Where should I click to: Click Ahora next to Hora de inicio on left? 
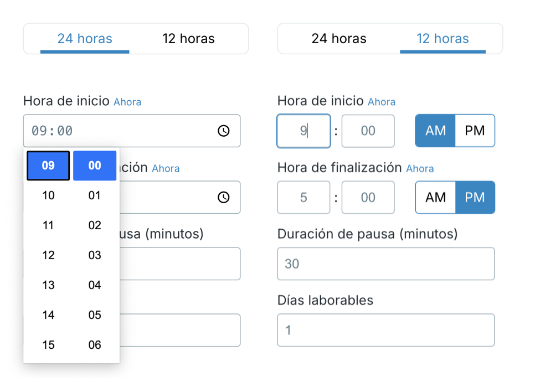127,102
